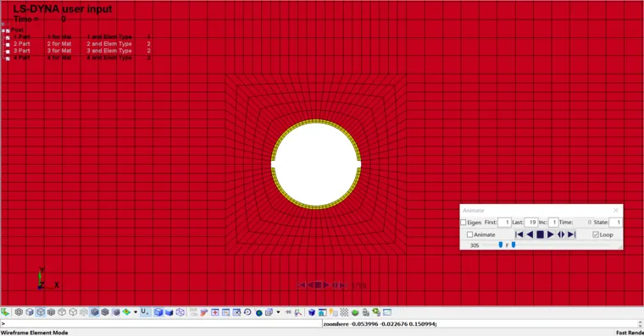Screen dimensions: 644x336
Task: Click the lightning bolt with page icon
Action: click(333, 312)
